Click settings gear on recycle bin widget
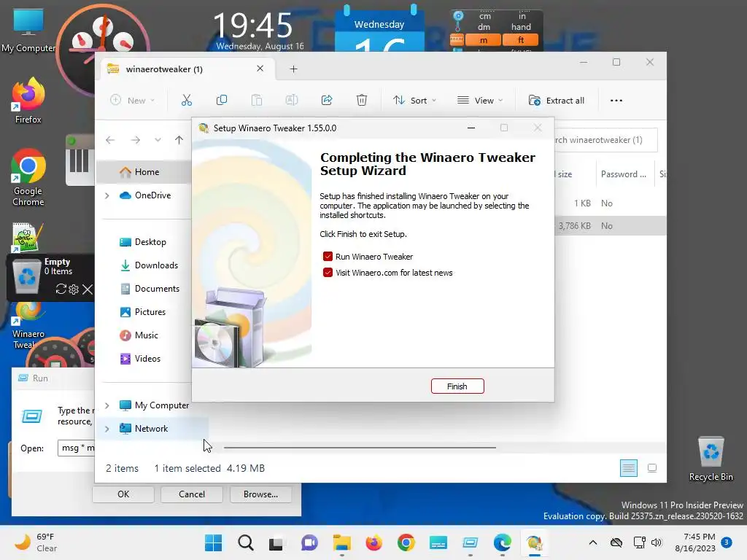Screen dimensions: 747x560 pos(74,289)
